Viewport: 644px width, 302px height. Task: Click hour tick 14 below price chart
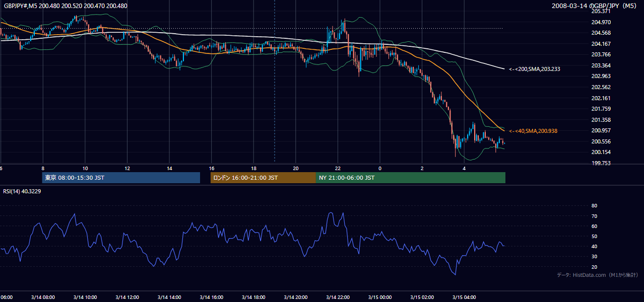tap(169, 169)
